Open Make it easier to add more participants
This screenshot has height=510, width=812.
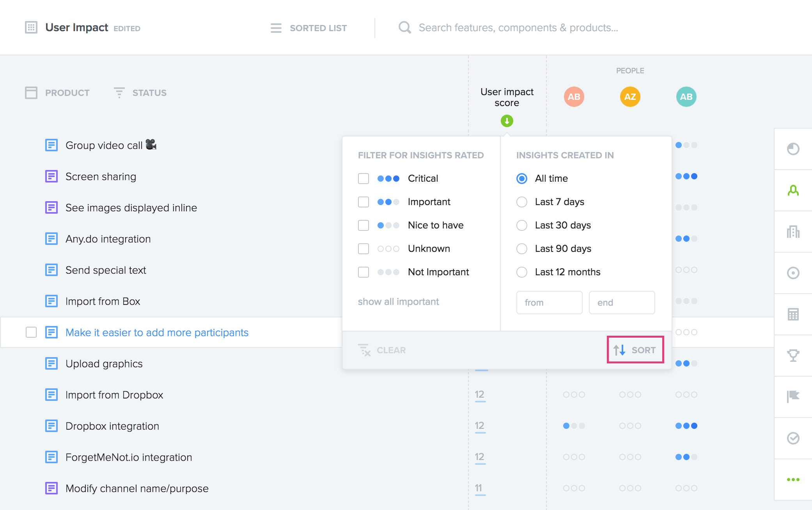[157, 333]
